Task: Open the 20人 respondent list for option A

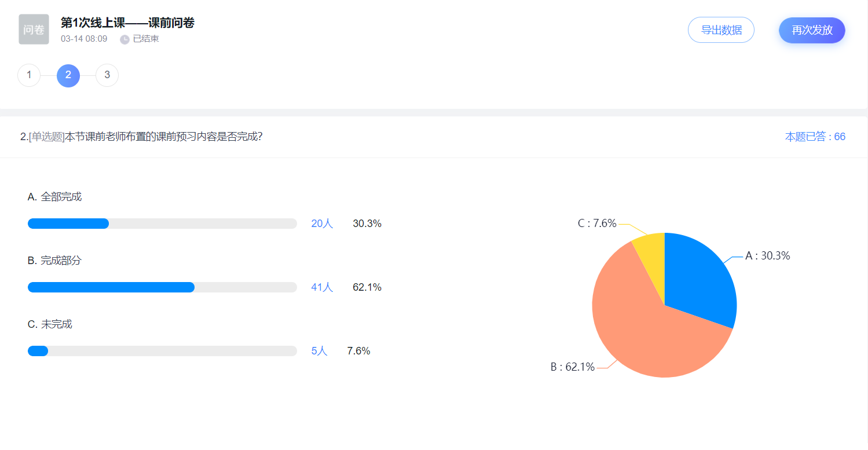Action: point(322,224)
